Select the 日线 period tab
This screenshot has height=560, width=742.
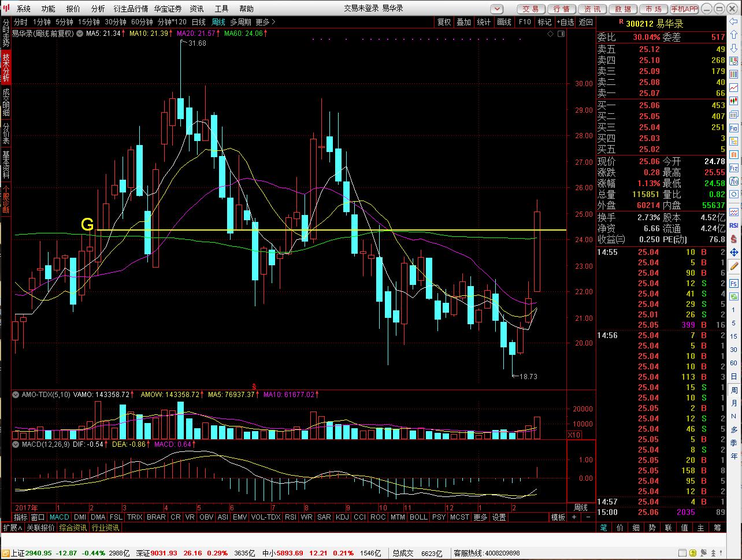click(x=198, y=22)
